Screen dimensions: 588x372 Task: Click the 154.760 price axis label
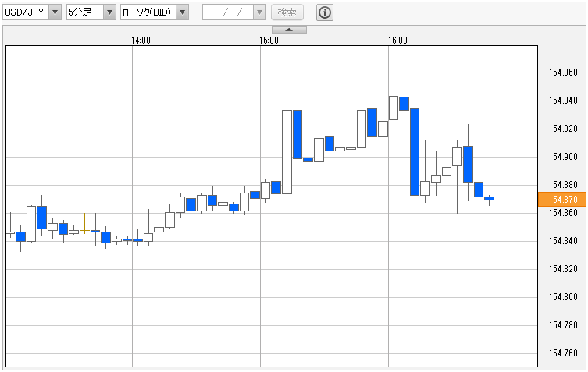click(563, 353)
